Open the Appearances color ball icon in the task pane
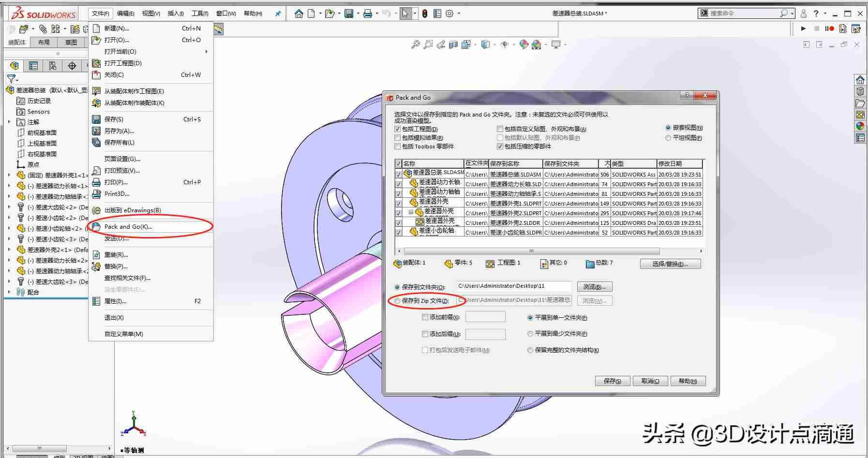Screen dimensions: 868x458 tap(860, 126)
